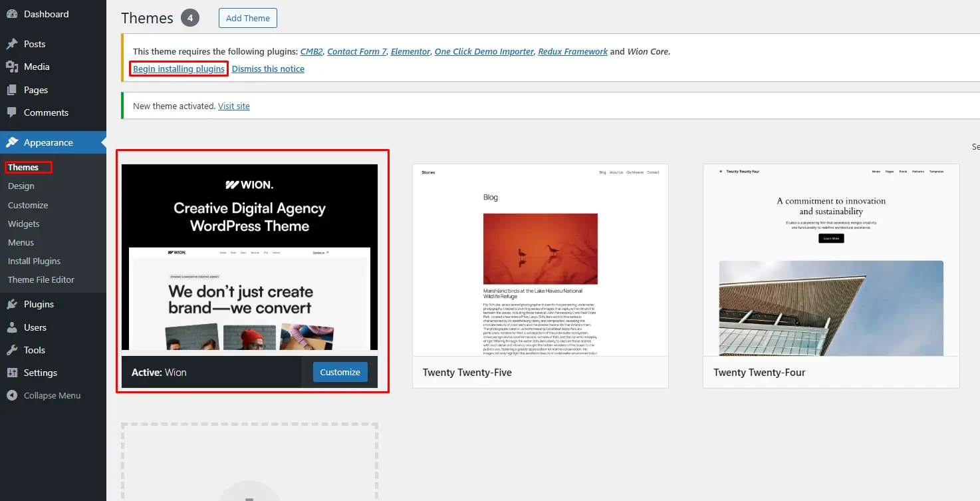Click the Media icon in sidebar
The width and height of the screenshot is (980, 501).
point(12,67)
